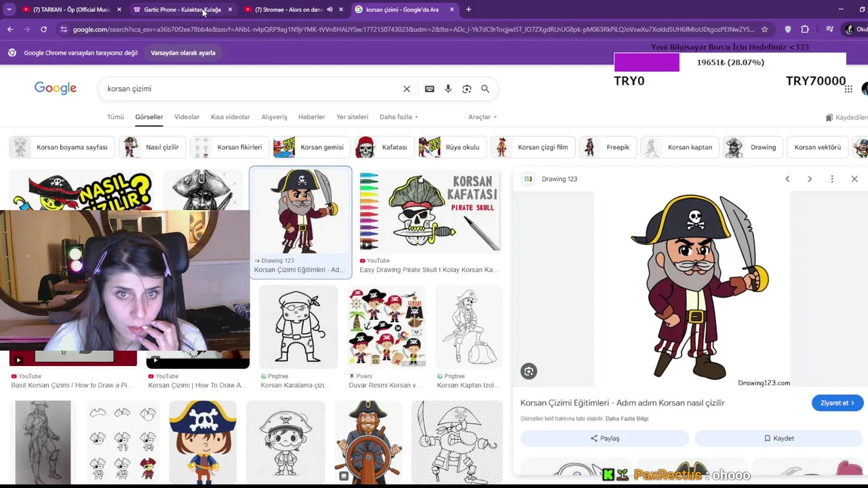
Task: Filter by Rüya okulu chip
Action: (452, 147)
